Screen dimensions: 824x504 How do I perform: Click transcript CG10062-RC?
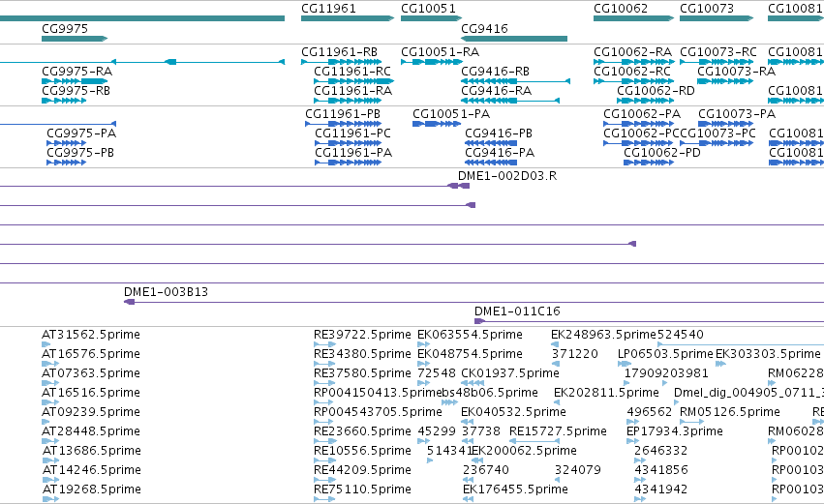tap(632, 72)
